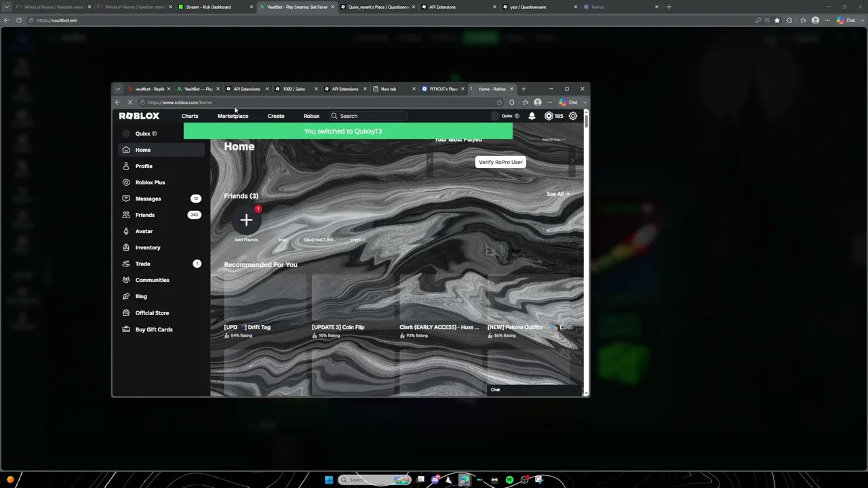Open the browser profile icon in the Roblox window
This screenshot has width=868, height=488.
[538, 102]
